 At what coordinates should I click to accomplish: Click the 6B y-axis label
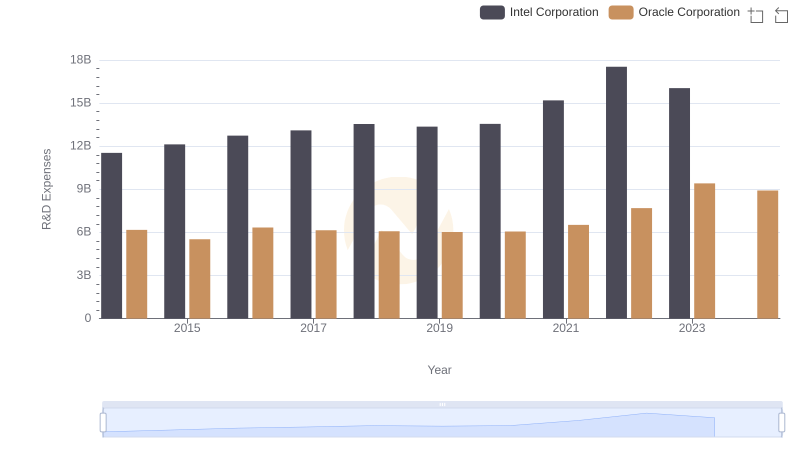84,232
